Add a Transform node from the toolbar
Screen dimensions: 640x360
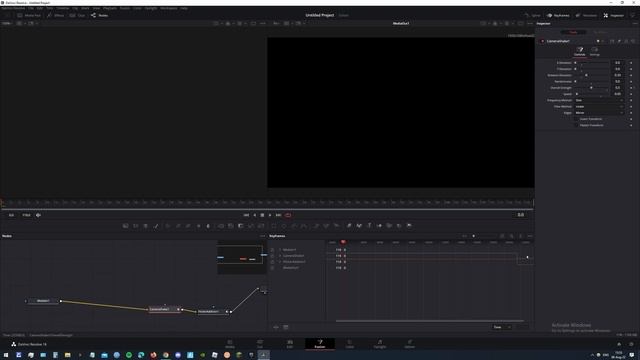point(261,226)
